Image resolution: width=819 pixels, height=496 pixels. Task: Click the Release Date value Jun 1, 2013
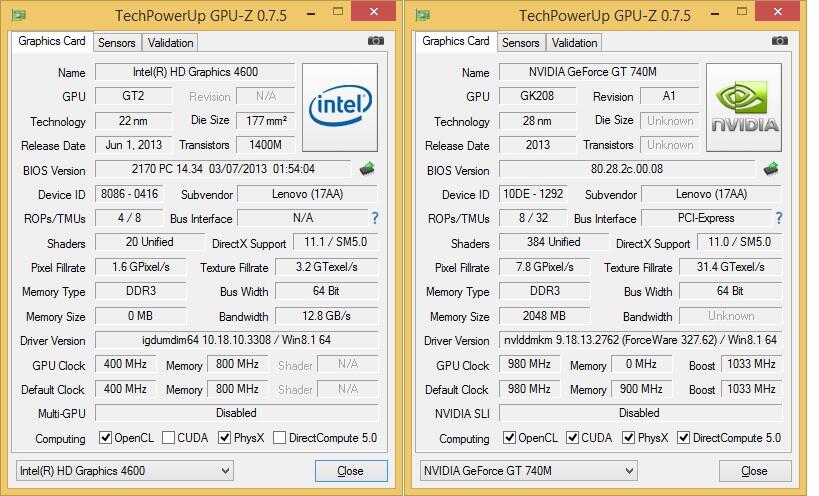click(x=133, y=145)
